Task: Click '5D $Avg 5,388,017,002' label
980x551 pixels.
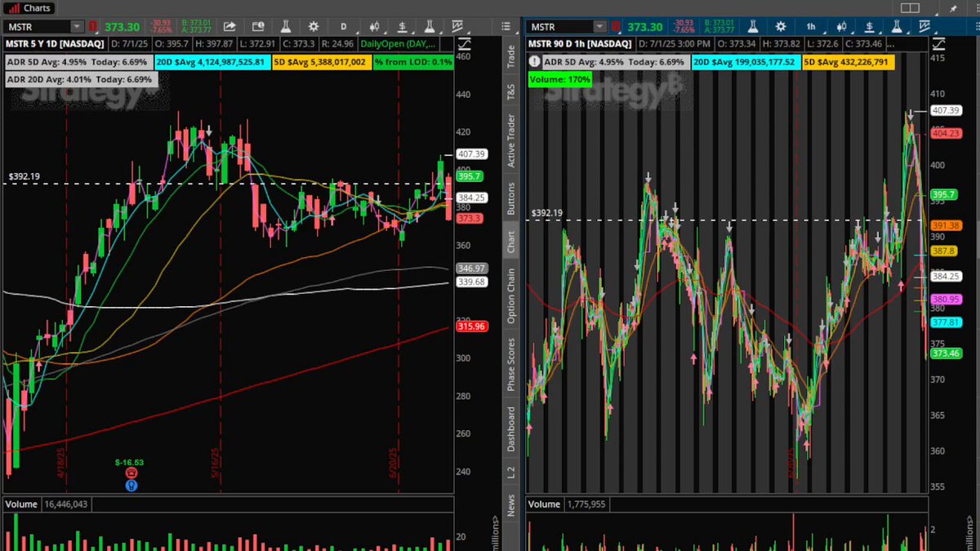Action: pyautogui.click(x=321, y=61)
